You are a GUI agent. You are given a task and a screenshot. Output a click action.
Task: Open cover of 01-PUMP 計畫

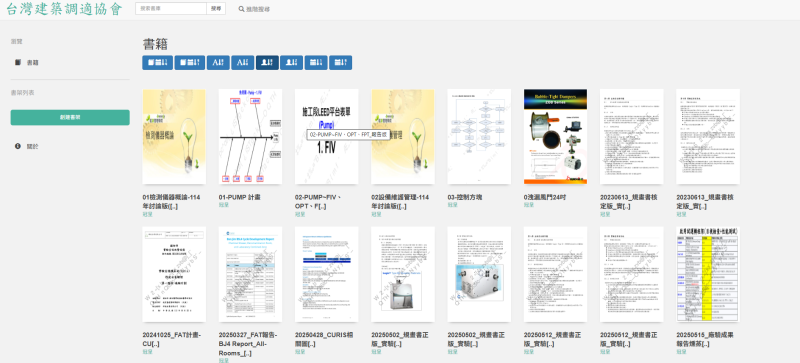(250, 137)
